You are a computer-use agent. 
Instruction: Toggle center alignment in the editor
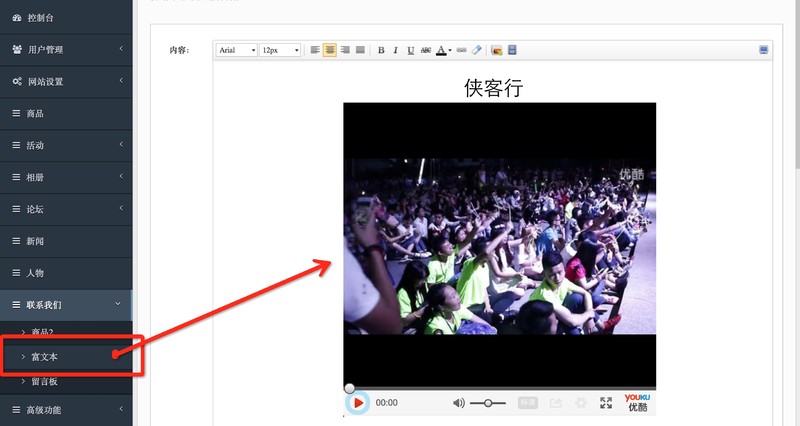(330, 50)
